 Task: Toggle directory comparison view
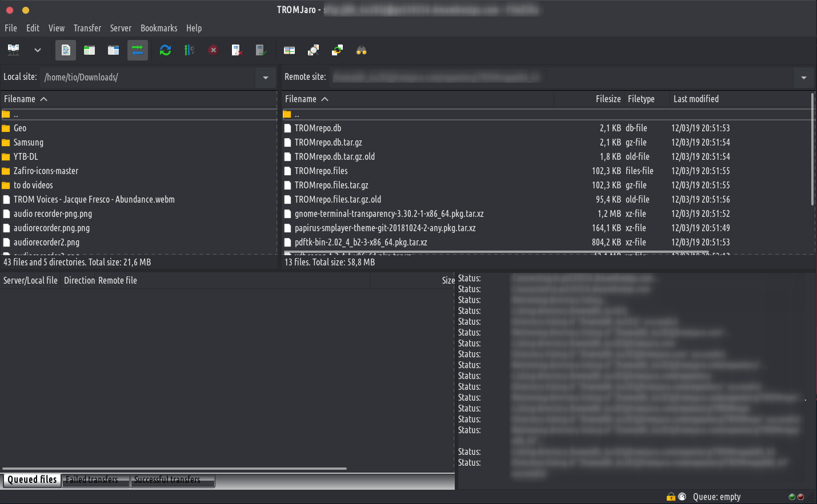coord(289,50)
